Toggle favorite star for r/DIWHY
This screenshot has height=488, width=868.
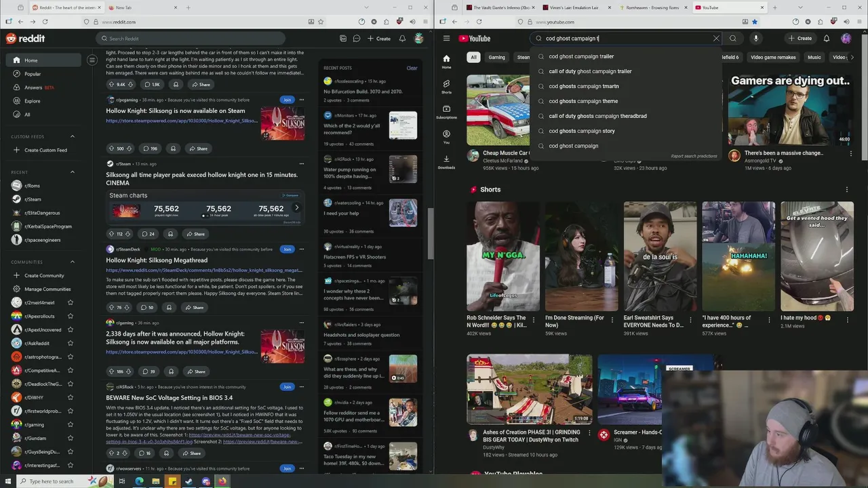(x=71, y=398)
